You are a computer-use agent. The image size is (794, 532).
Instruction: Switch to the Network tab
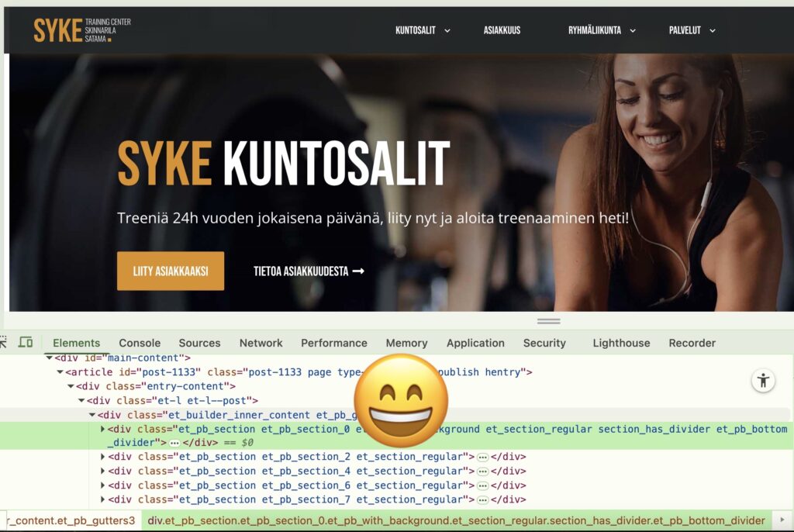261,343
